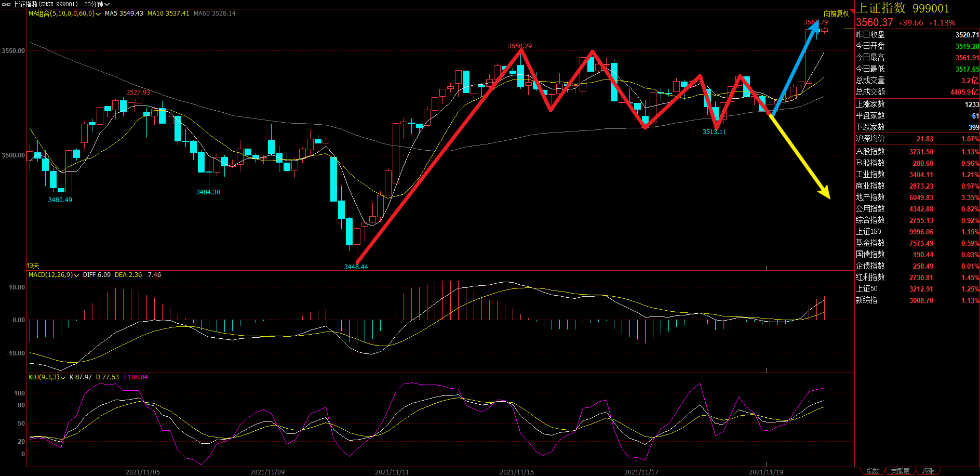Screen dimensions: 980x476
Task: Expand the MA组合 indicator settings dropdown
Action: 98,14
